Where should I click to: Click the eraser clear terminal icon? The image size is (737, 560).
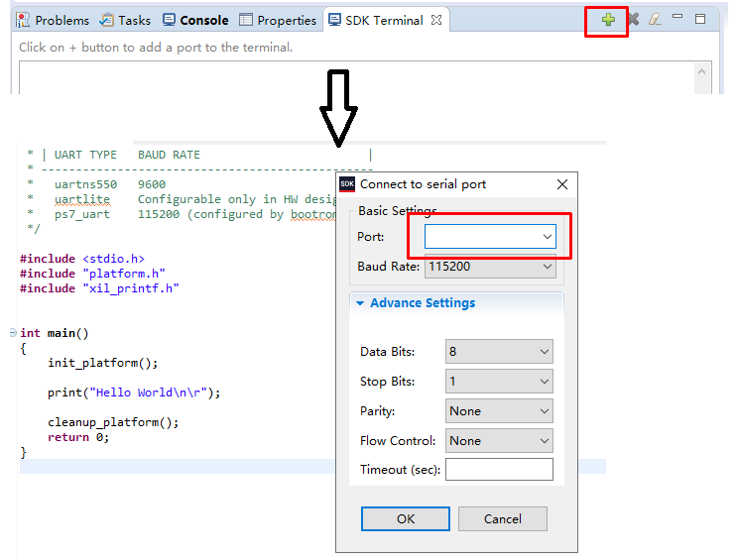656,19
